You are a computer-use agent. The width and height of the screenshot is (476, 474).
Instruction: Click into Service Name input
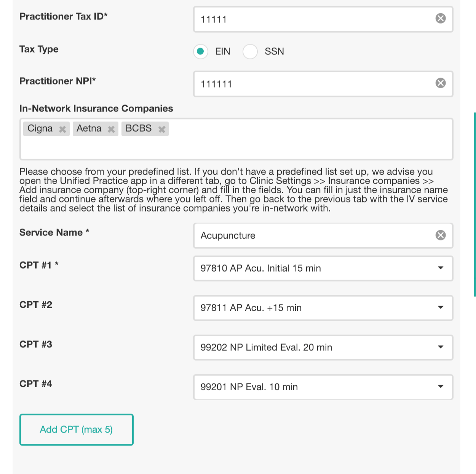312,235
